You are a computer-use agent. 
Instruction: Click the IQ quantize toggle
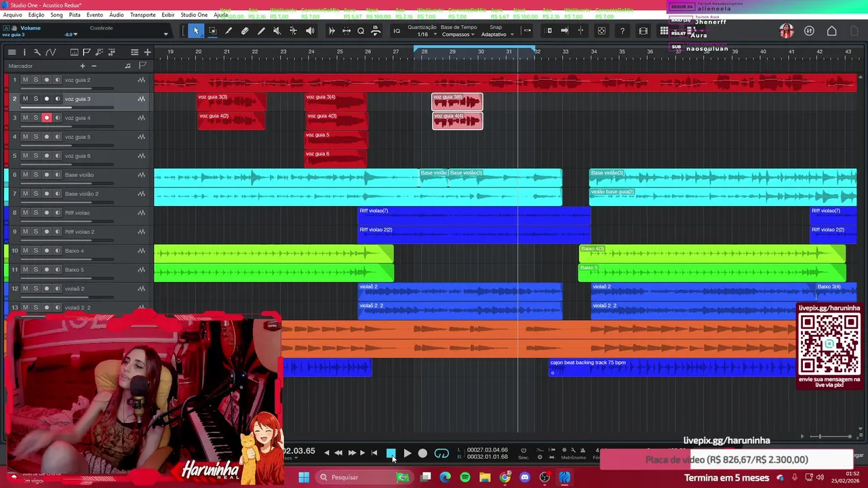(x=397, y=31)
